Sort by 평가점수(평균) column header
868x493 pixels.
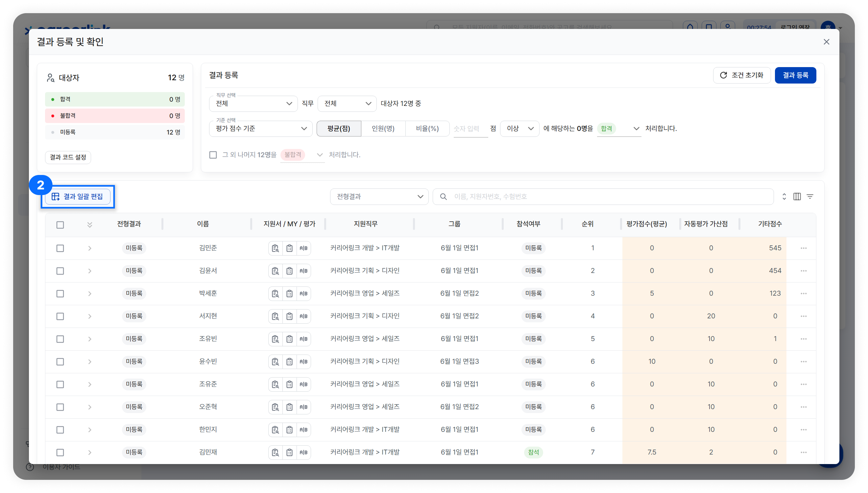(646, 224)
